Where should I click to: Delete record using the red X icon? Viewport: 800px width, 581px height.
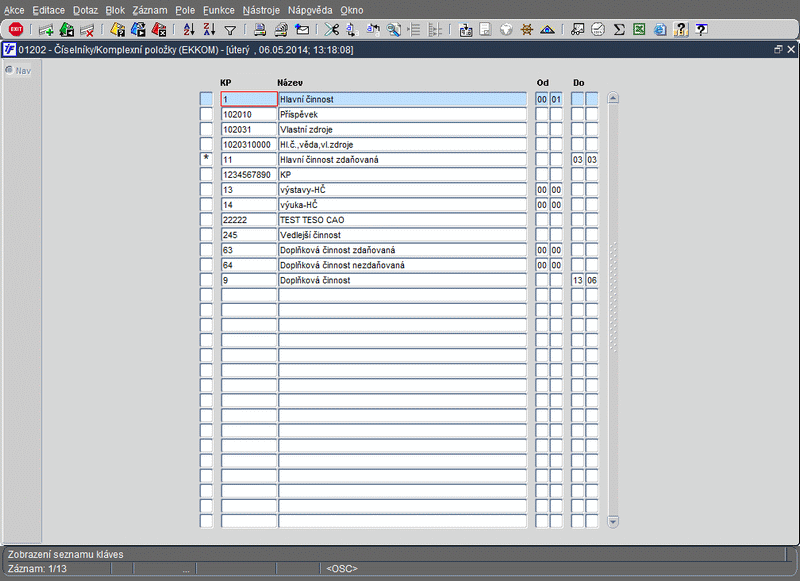pyautogui.click(x=87, y=30)
